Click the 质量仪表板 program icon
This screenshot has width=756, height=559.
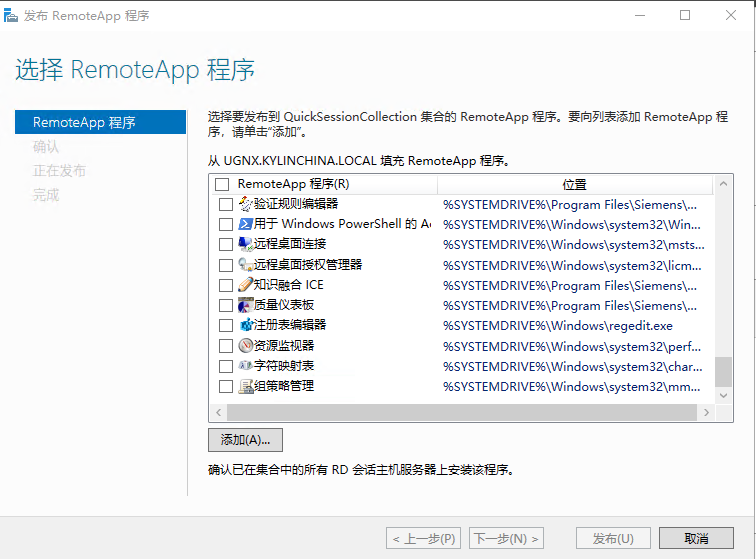click(x=245, y=305)
